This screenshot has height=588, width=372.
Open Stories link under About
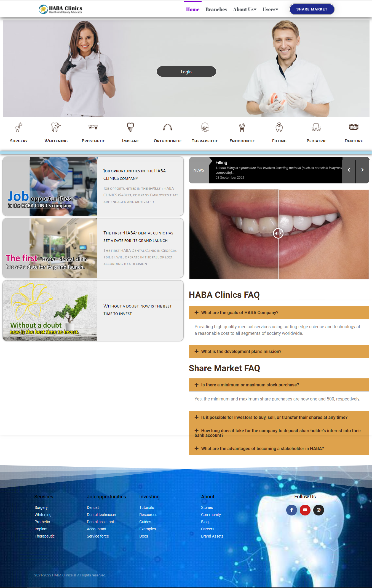(x=207, y=507)
